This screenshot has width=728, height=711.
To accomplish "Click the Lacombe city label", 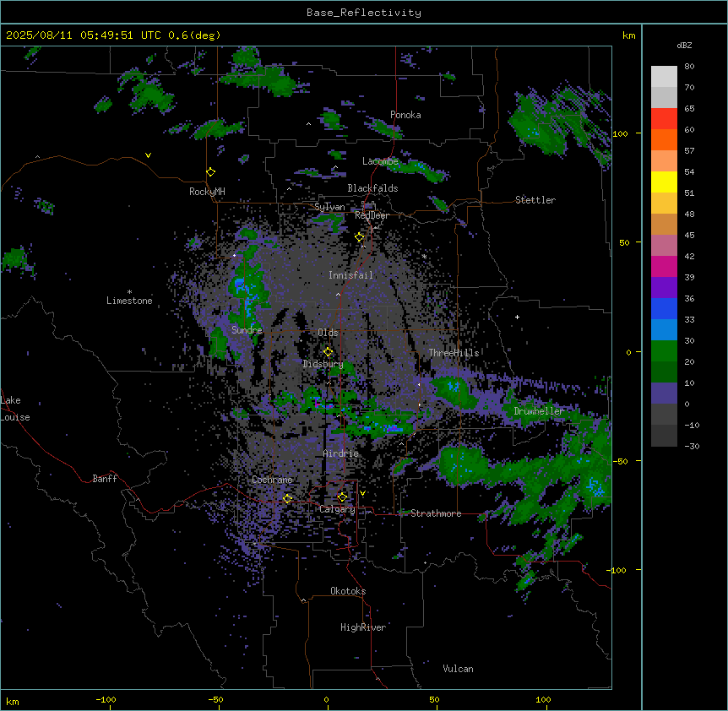I will pos(380,161).
